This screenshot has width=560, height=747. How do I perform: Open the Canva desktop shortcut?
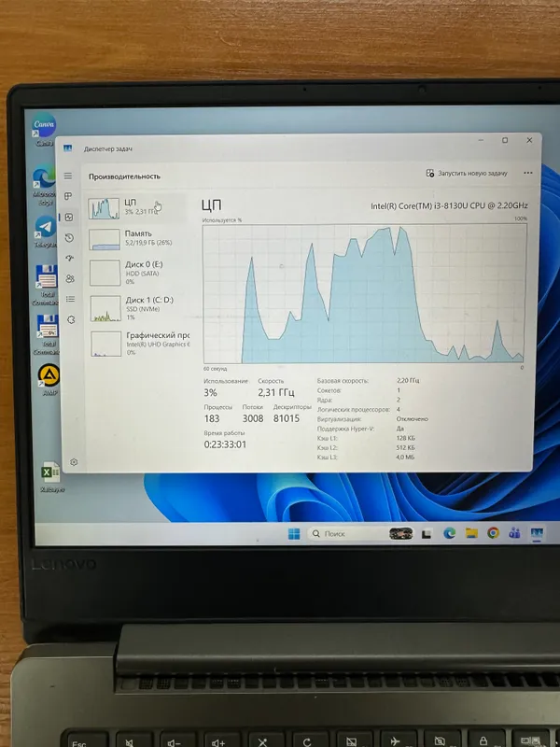tap(44, 130)
